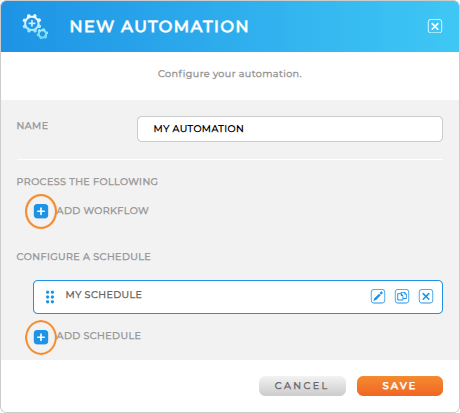Focus the Name input field
Screen dimensions: 460x413
(x=290, y=129)
